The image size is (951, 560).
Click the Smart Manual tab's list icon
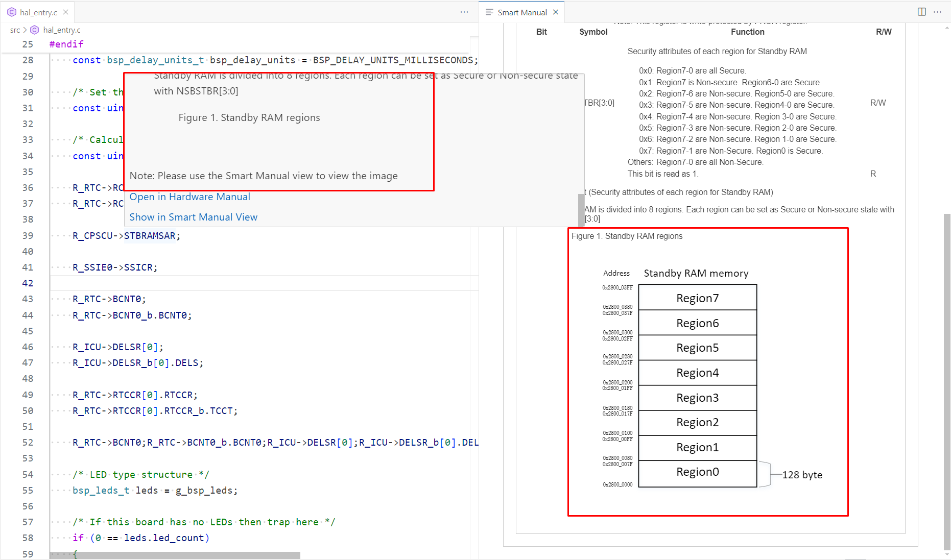489,12
